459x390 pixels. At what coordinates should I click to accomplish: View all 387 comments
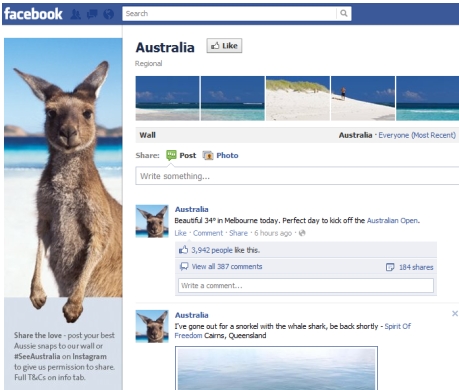pyautogui.click(x=227, y=266)
